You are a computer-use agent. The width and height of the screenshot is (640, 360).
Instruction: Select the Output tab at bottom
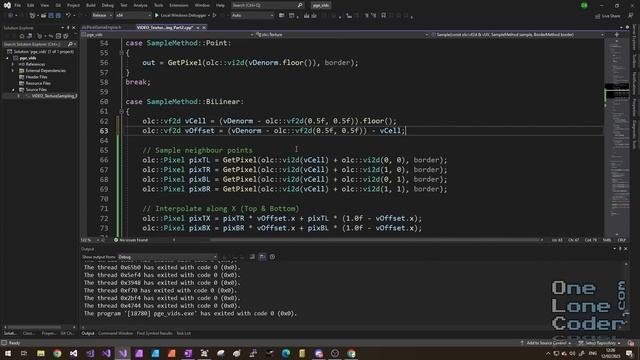tap(87, 333)
